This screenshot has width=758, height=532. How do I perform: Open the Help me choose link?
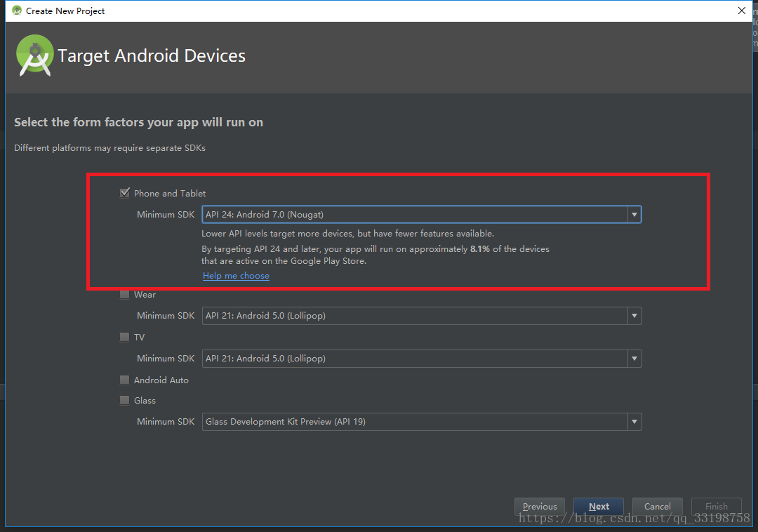pos(236,275)
